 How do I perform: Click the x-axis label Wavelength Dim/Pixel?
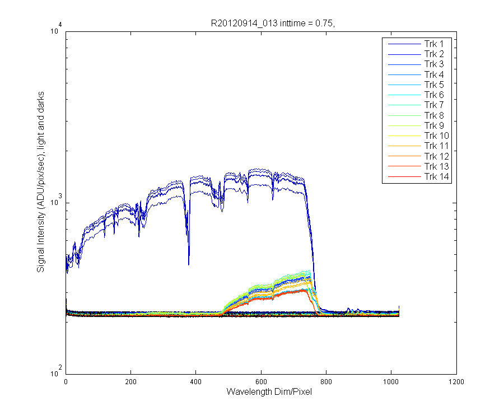[269, 392]
